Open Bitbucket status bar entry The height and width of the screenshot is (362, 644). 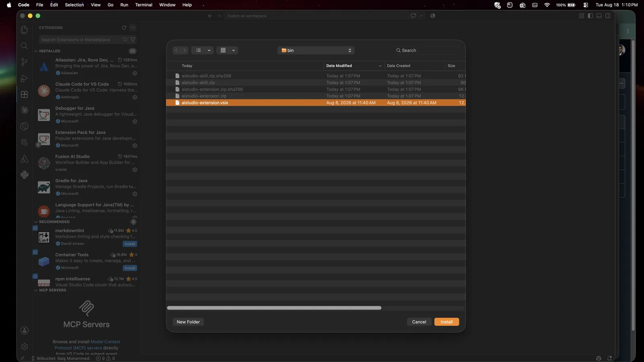(61, 358)
